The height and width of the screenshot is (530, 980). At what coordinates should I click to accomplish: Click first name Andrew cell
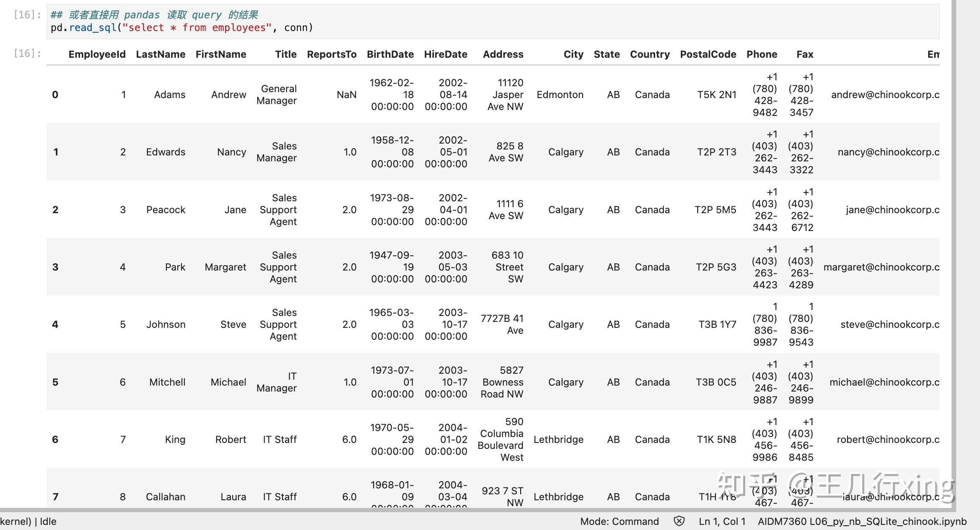[228, 95]
